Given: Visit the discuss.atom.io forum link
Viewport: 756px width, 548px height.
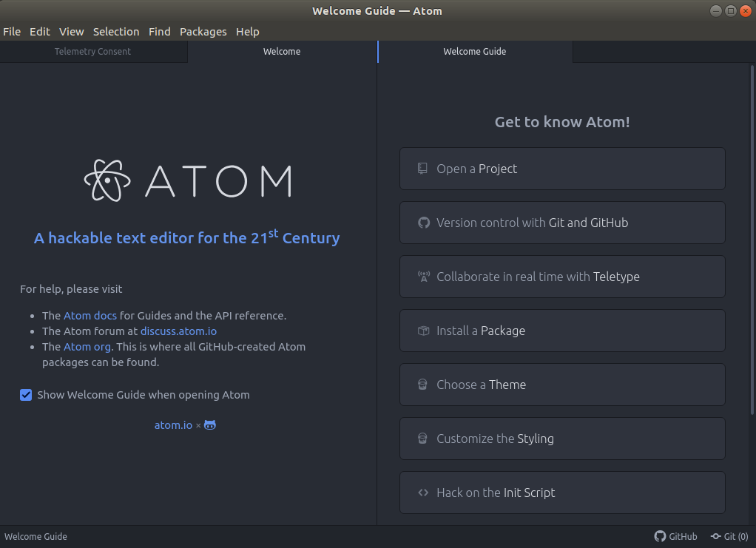Looking at the screenshot, I should point(178,331).
